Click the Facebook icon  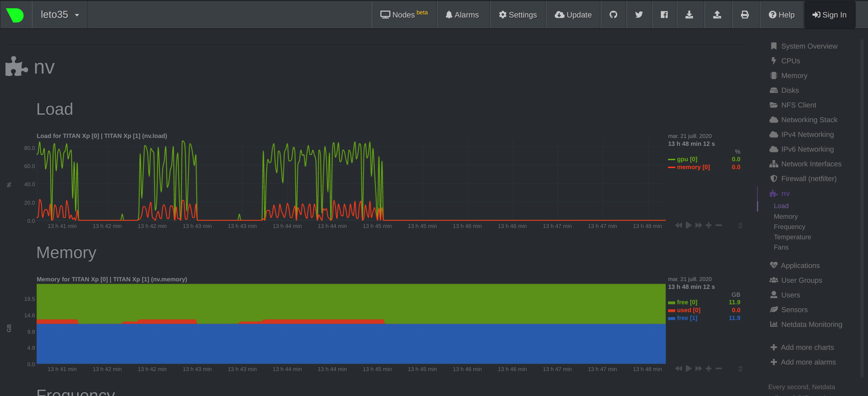[x=664, y=15]
